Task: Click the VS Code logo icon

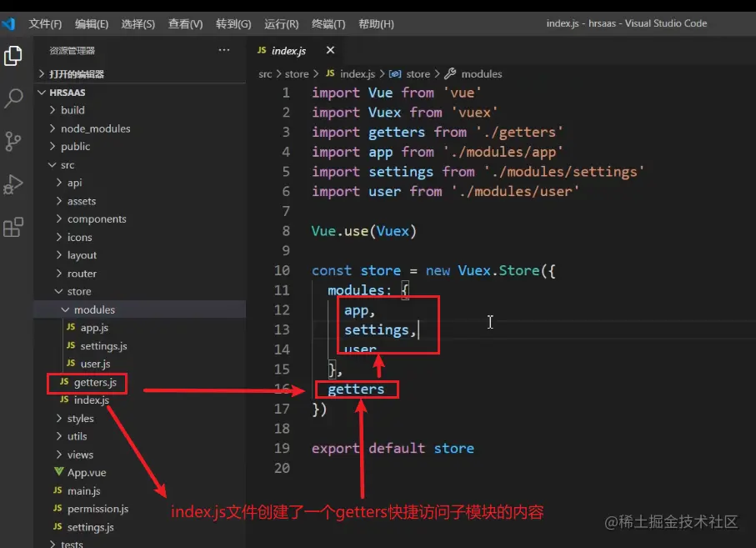Action: (8, 23)
